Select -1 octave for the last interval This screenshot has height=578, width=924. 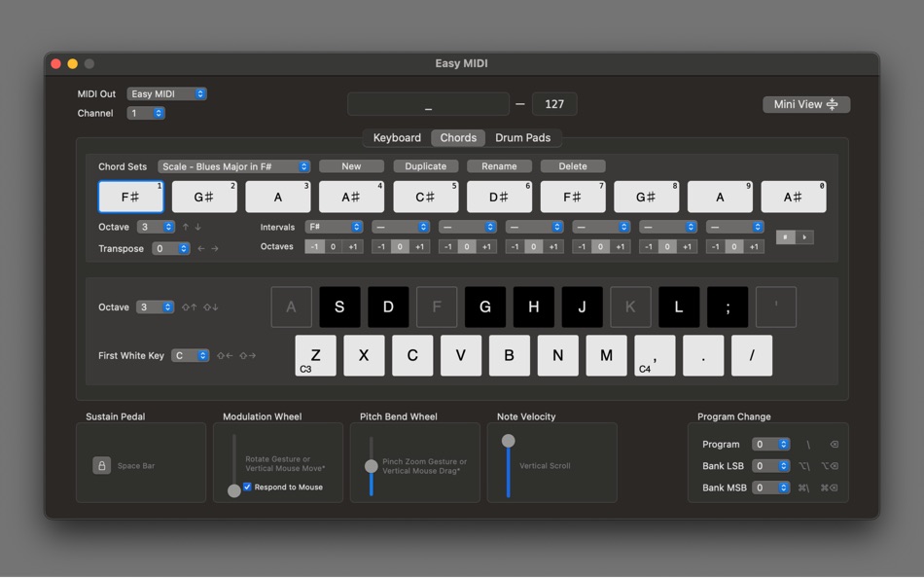click(716, 246)
